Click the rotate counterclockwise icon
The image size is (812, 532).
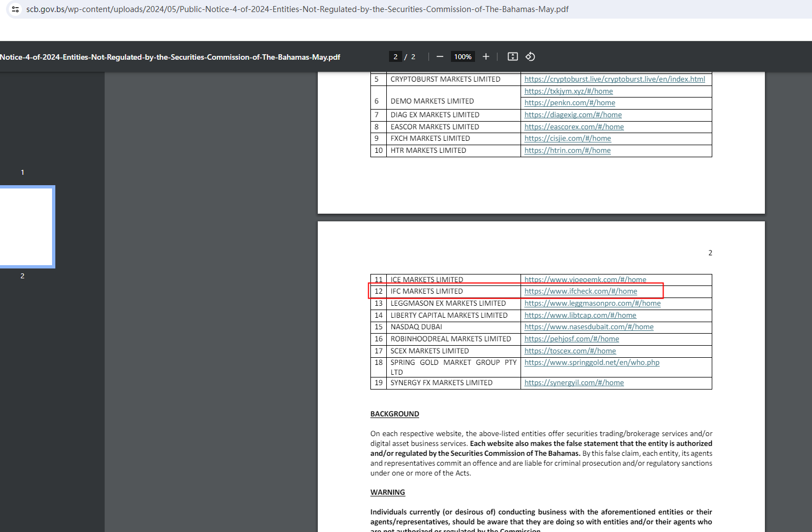(530, 57)
